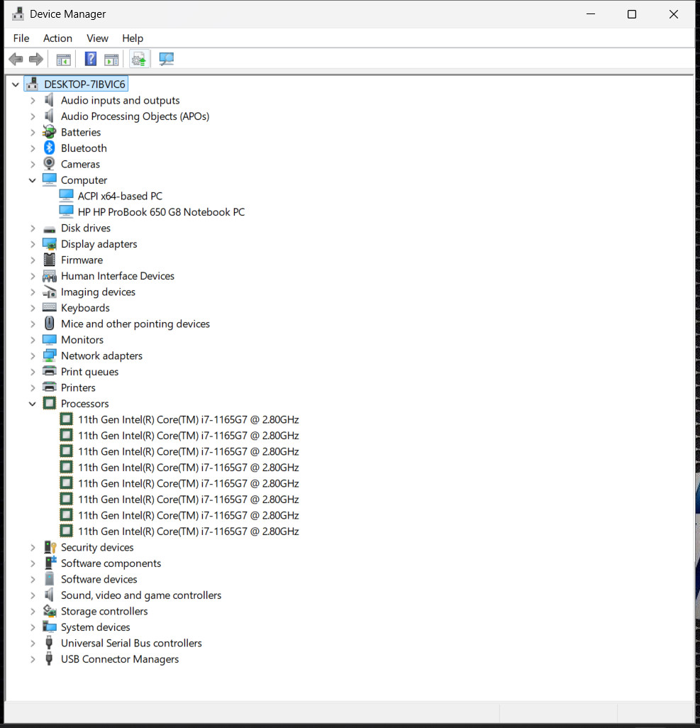Minimize the Device Manager window
Screen dimensions: 700x728
coord(591,14)
